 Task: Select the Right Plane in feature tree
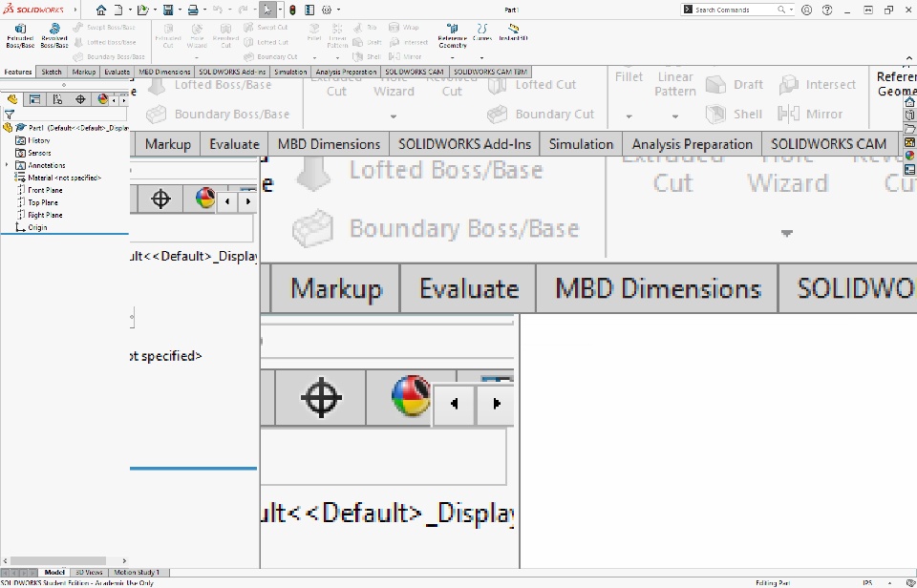(40, 215)
